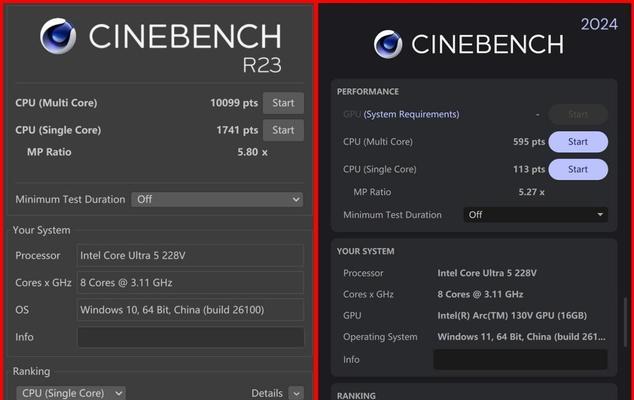Click the Your System label in Cinebench R23
The image size is (634, 400).
[x=41, y=230]
